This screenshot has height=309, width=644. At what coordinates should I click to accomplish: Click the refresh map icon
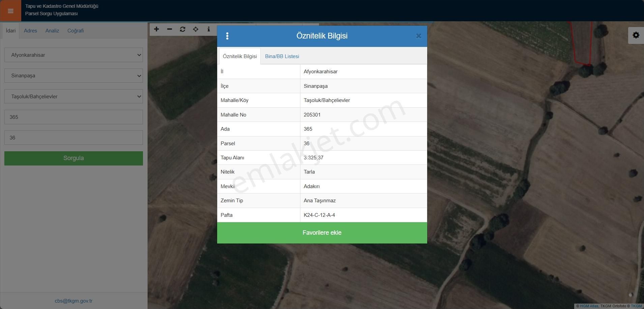click(x=182, y=29)
